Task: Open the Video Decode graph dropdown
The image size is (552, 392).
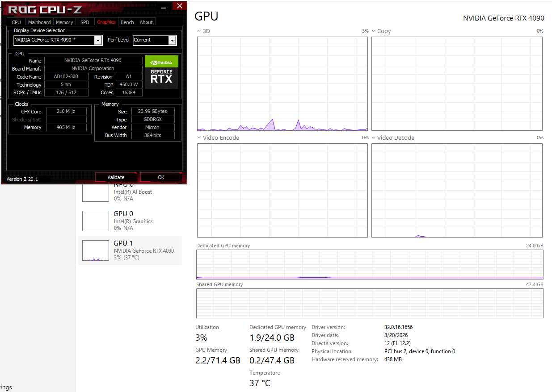Action: pos(374,138)
